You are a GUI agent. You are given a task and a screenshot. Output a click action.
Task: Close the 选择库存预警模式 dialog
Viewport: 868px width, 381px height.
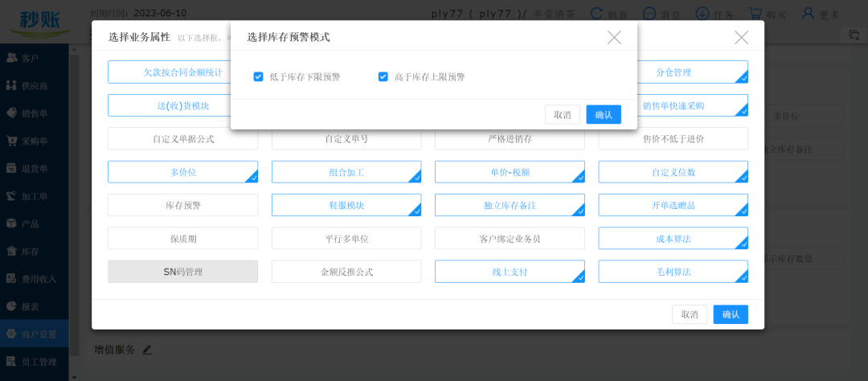coord(614,37)
